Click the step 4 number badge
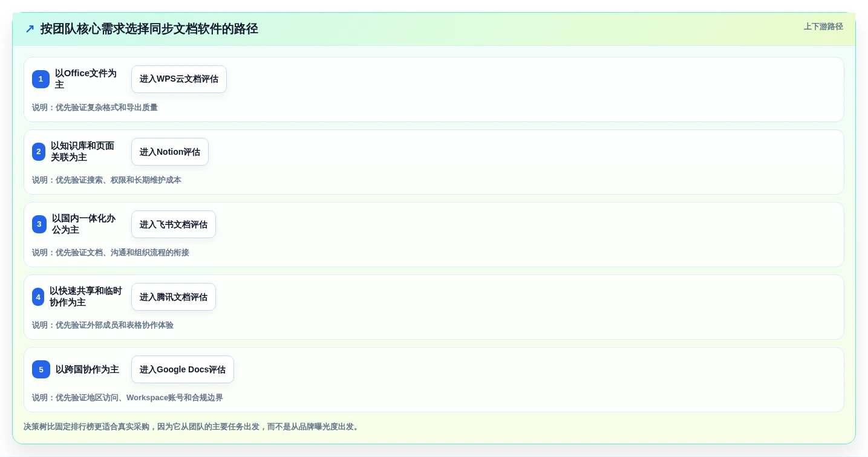 (38, 297)
